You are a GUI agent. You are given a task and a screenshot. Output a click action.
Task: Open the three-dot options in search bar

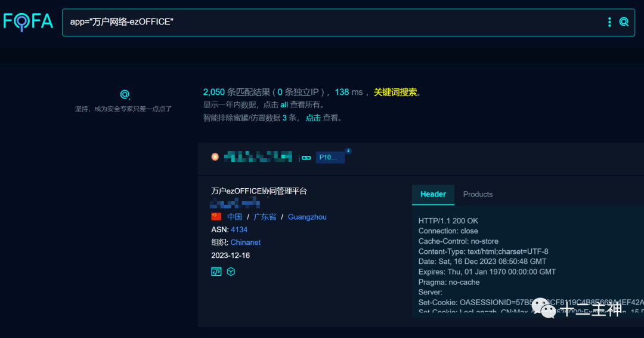[609, 22]
